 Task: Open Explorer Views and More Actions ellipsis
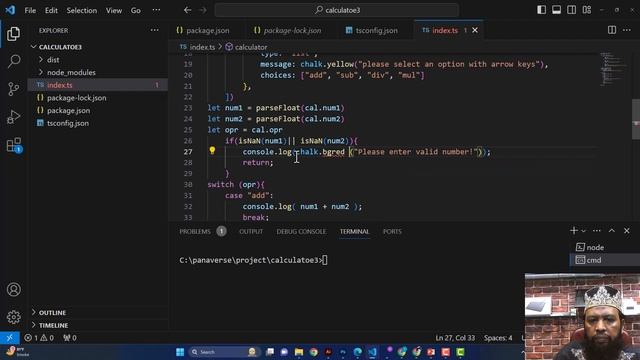pos(154,30)
